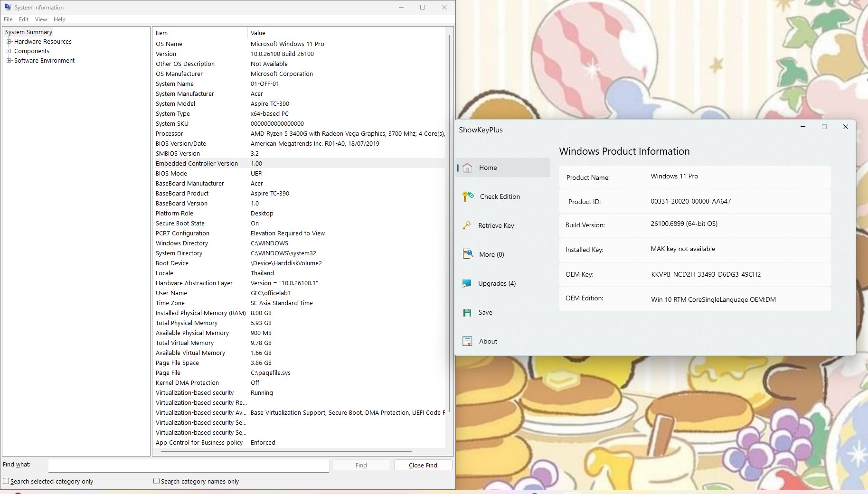Expand the Hardware Resources tree node
The height and width of the screenshot is (494, 868).
tap(9, 42)
